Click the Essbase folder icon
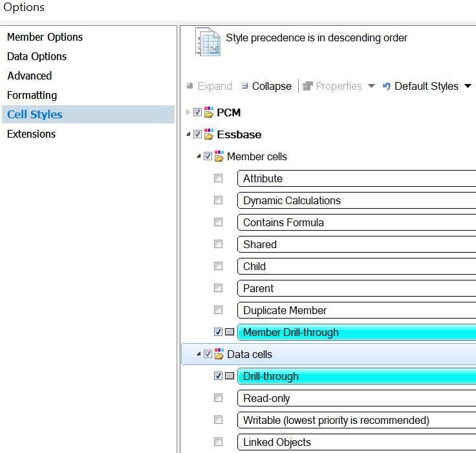Image resolution: width=476 pixels, height=453 pixels. click(x=208, y=134)
